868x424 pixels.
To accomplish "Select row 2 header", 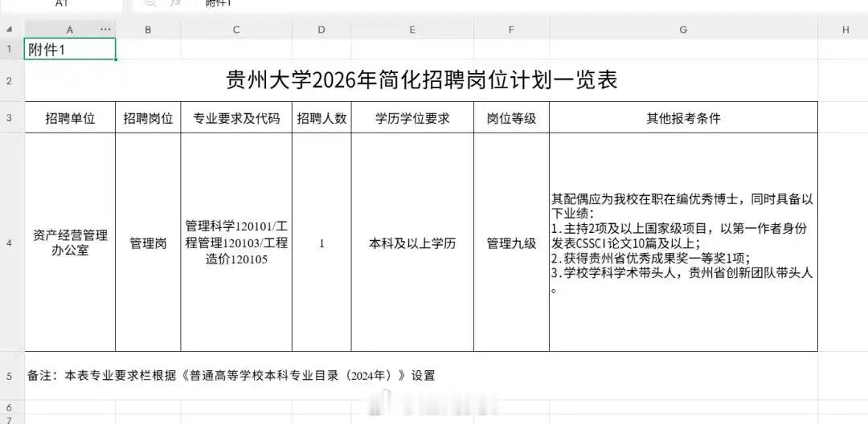I will tap(10, 81).
